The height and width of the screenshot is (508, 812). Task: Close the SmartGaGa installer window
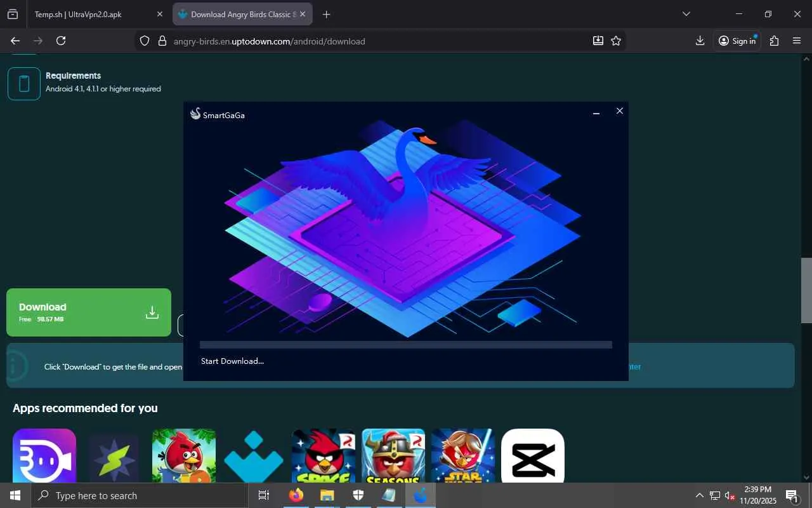620,111
